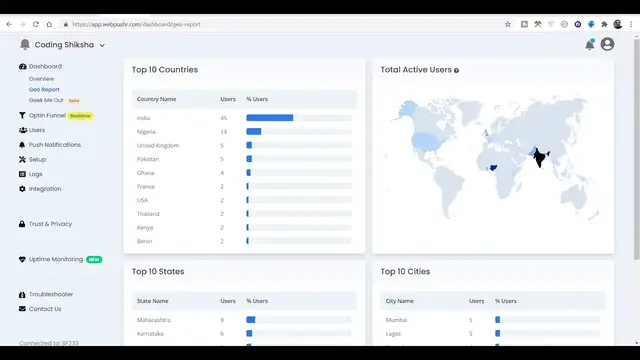Screen dimensions: 640x360
Task: Open the browser three-dot menu
Action: point(631,24)
